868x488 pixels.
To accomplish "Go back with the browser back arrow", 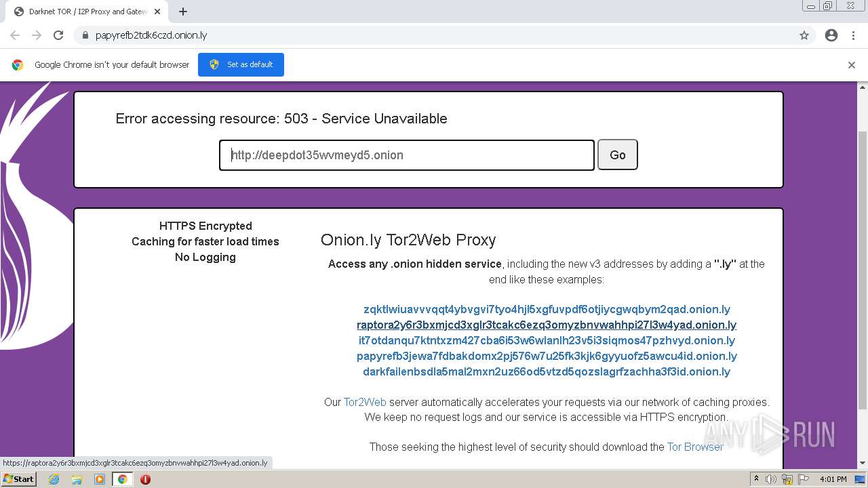I will click(x=15, y=35).
